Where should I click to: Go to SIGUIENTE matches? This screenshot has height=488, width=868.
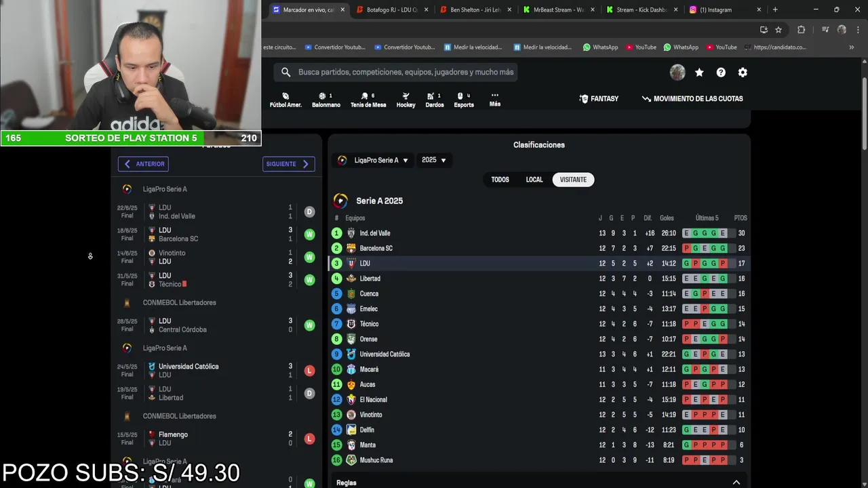click(288, 164)
